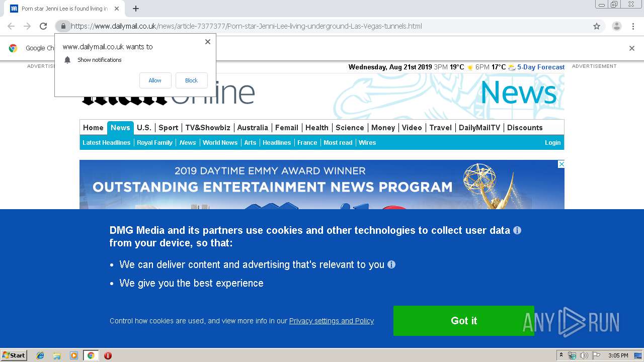
Task: Open Latest Headlines sub-navigation link
Action: click(106, 143)
